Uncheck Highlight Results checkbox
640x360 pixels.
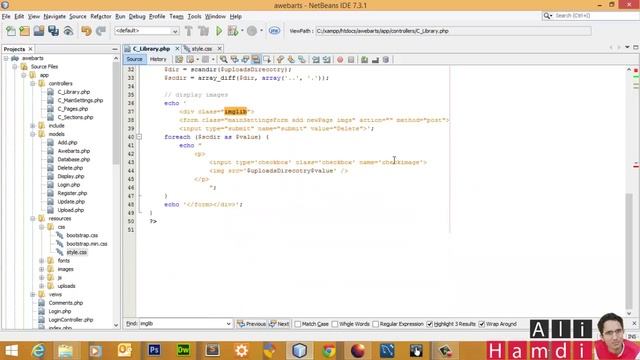[429, 324]
